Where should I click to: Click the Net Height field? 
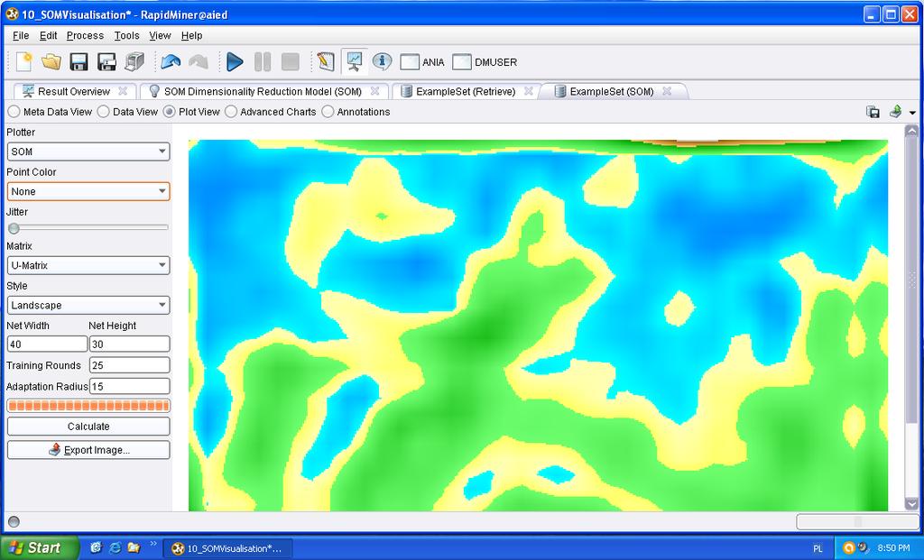(130, 344)
